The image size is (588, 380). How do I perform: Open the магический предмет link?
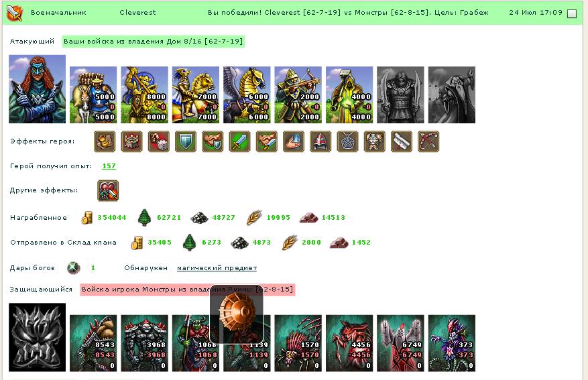(x=217, y=268)
